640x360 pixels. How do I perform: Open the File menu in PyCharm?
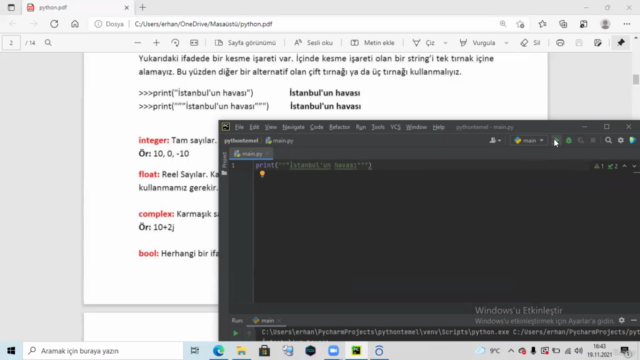pyautogui.click(x=239, y=127)
